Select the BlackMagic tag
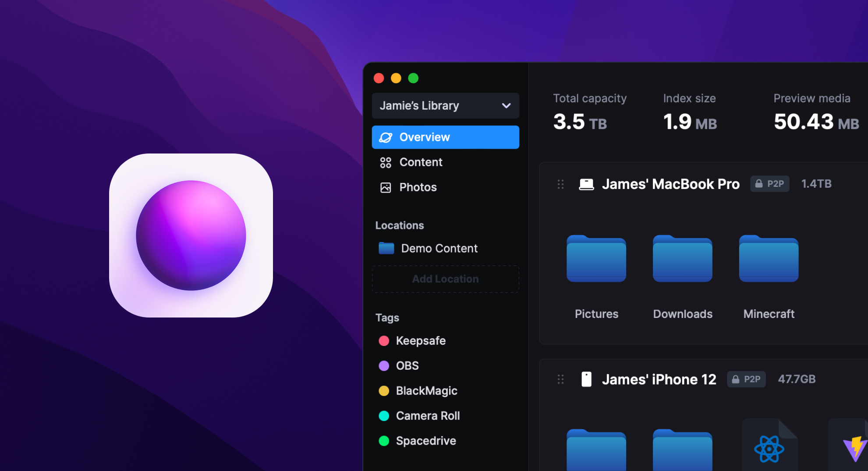The height and width of the screenshot is (471, 868). point(426,391)
